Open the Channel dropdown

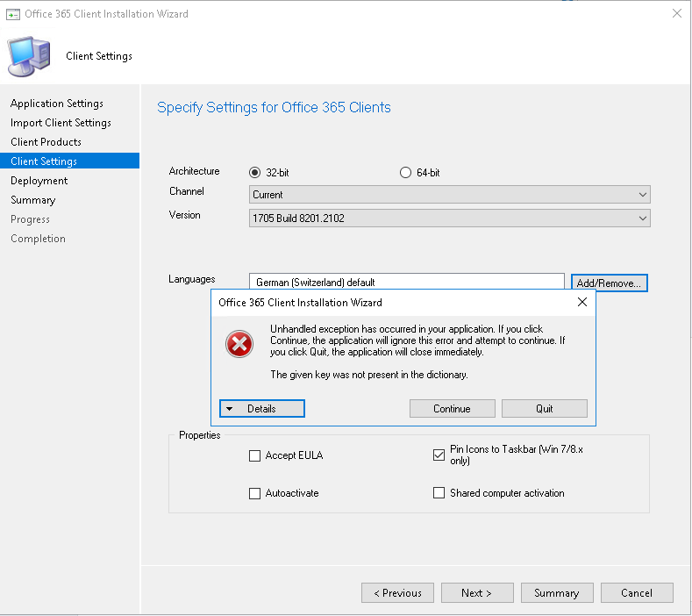449,194
